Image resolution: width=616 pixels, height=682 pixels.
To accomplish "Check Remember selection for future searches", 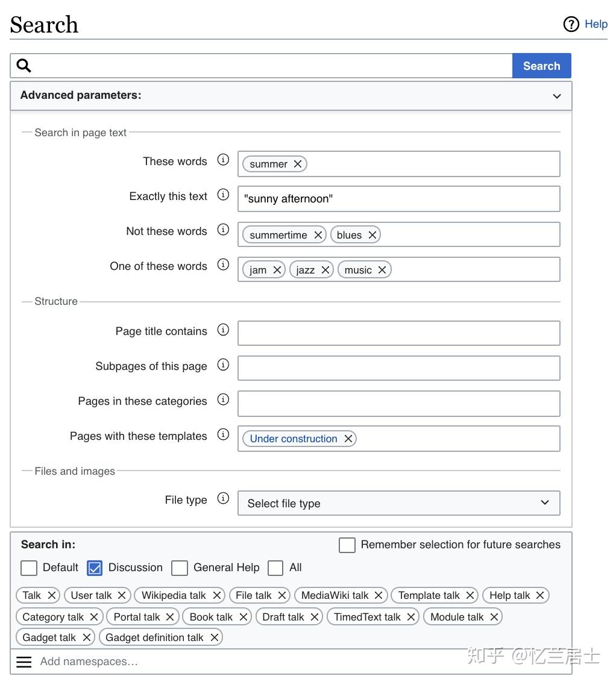I will coord(347,545).
